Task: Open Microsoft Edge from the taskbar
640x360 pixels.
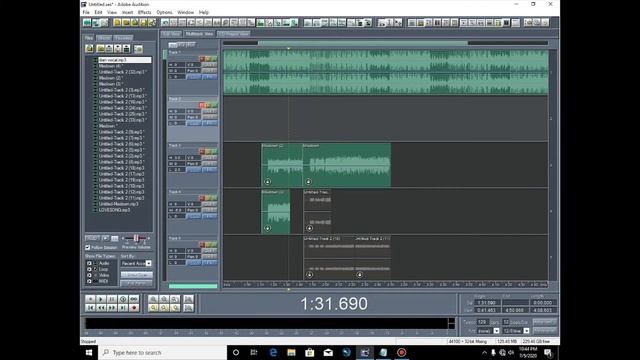Action: (273, 352)
